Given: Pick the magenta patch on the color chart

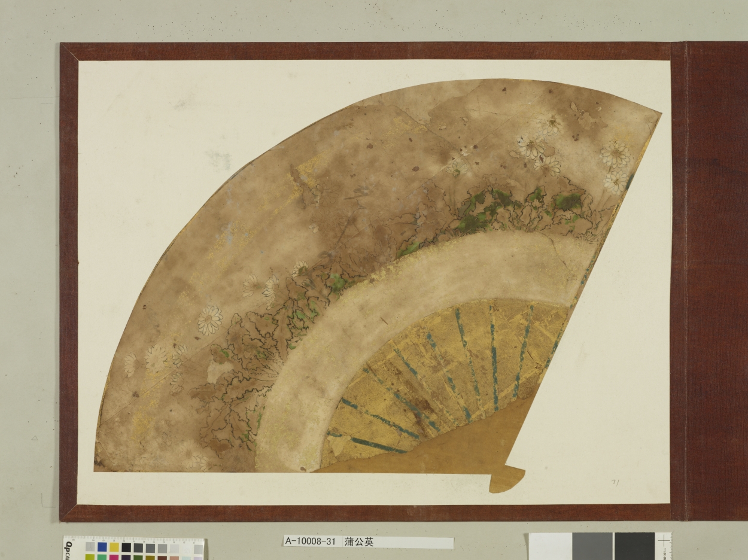Looking at the screenshot, I should click(114, 557).
